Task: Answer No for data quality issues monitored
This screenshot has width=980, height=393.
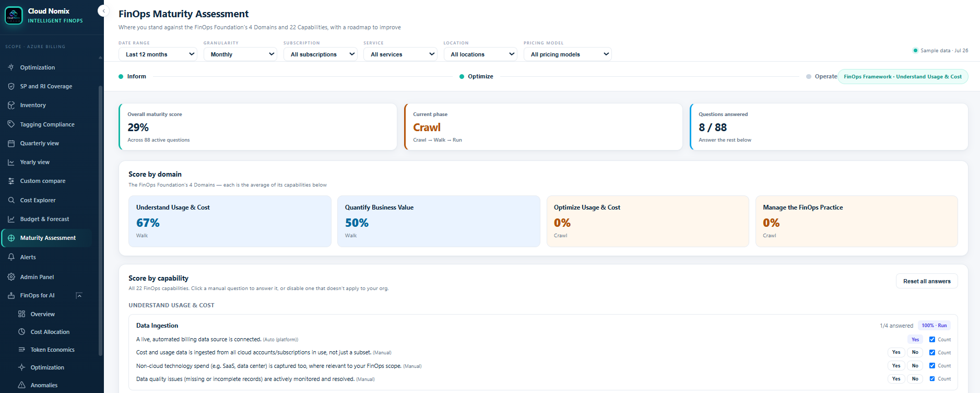Action: 915,379
